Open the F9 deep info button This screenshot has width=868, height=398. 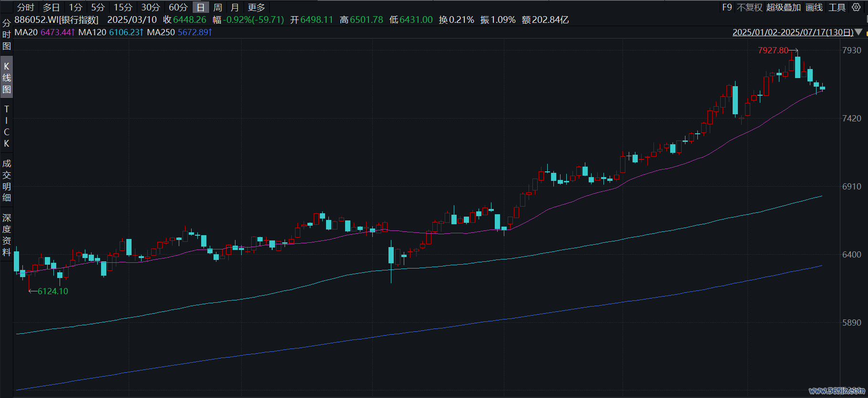727,7
